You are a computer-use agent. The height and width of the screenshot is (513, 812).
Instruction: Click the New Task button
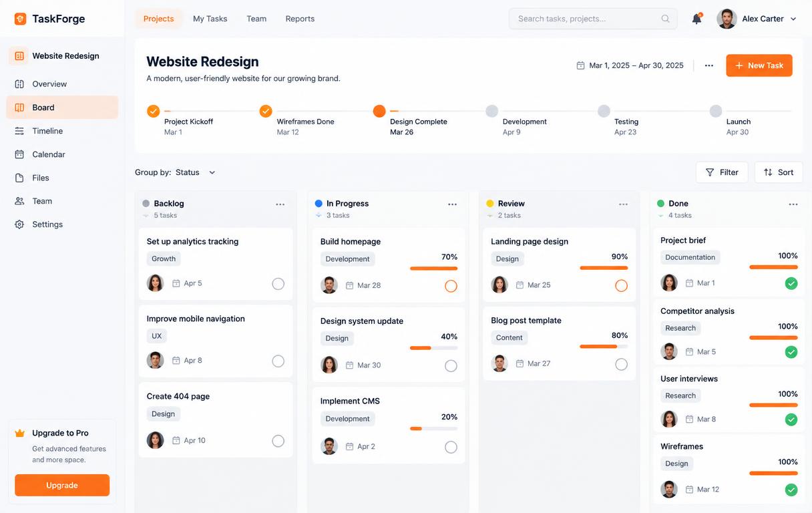tap(759, 65)
